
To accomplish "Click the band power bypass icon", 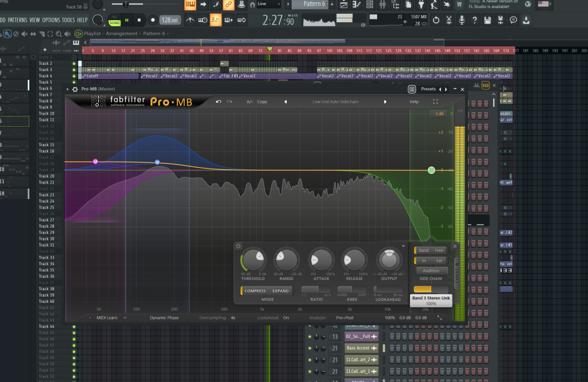I will [x=238, y=246].
